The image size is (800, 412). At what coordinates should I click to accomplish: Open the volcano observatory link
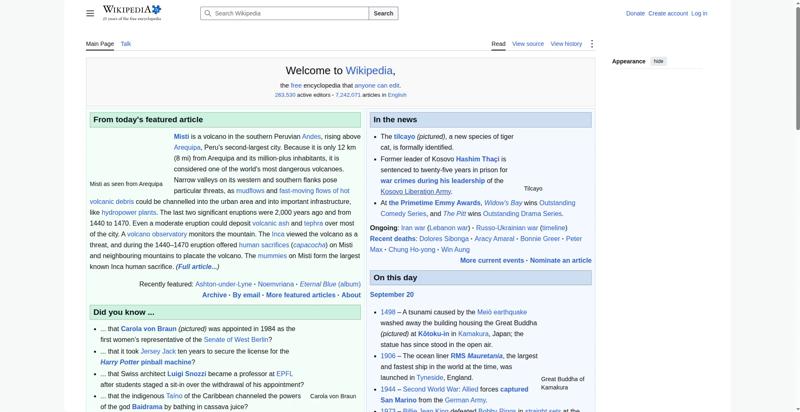pyautogui.click(x=157, y=234)
